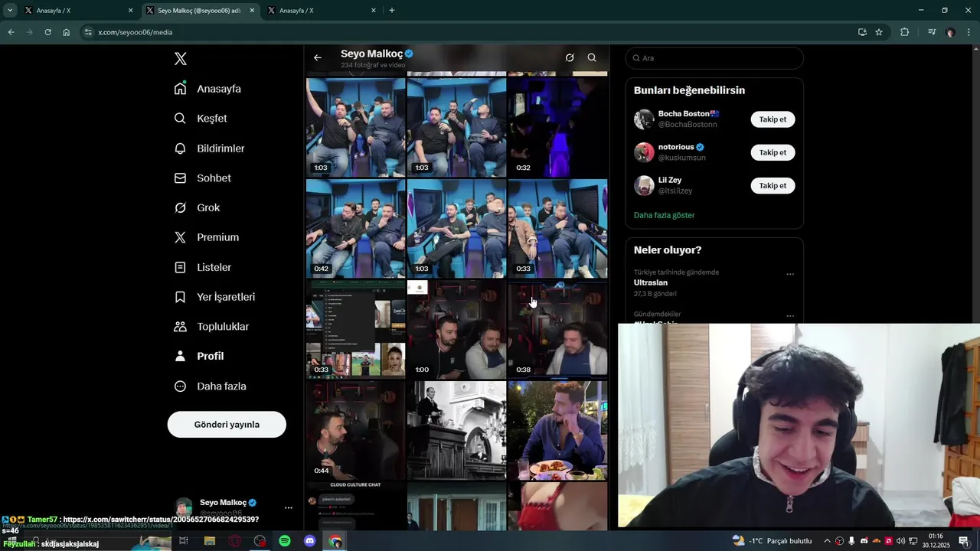The height and width of the screenshot is (551, 980).
Task: Open account menu dots beside Seyo Malkoç
Action: point(288,507)
